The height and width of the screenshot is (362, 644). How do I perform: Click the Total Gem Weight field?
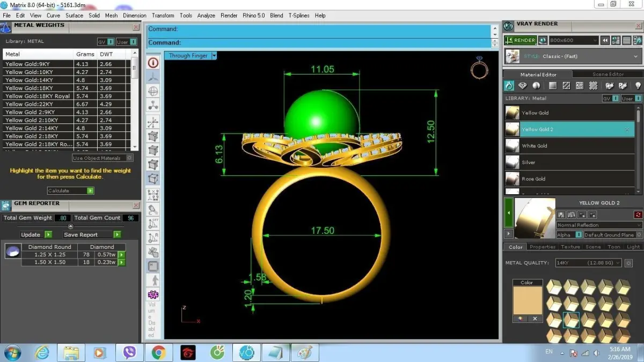(62, 218)
